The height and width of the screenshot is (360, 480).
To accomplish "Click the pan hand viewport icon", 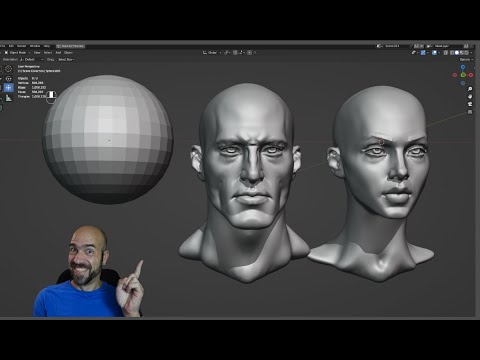I will point(470,97).
